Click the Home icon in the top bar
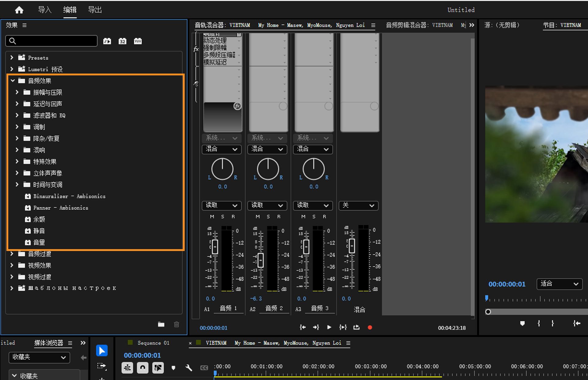Screen dimensions: 588x380 click(19, 9)
